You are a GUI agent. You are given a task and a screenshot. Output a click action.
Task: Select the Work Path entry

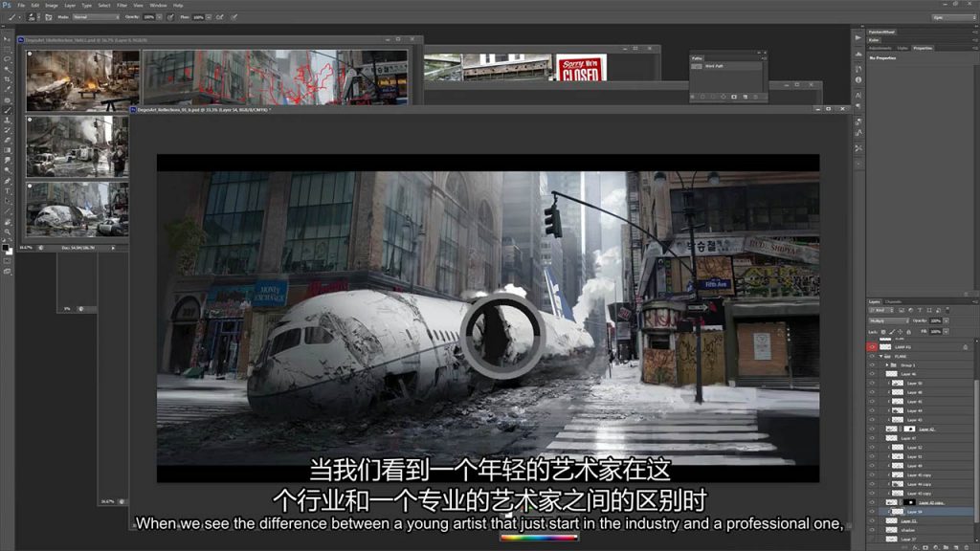coord(727,66)
